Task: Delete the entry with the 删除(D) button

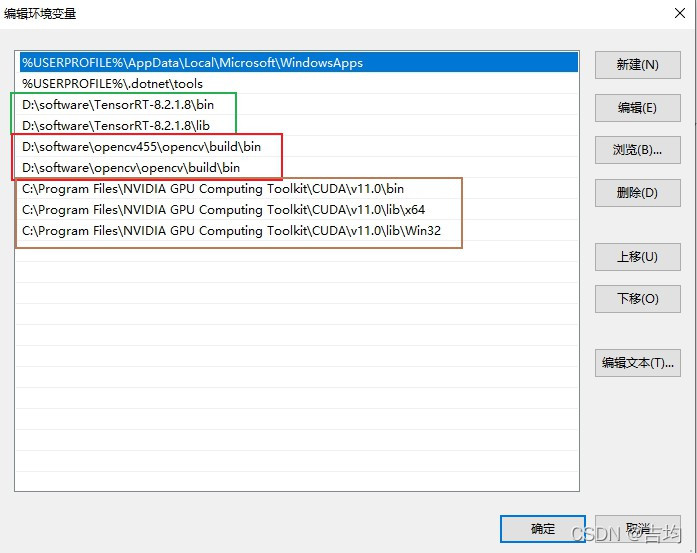Action: click(637, 192)
